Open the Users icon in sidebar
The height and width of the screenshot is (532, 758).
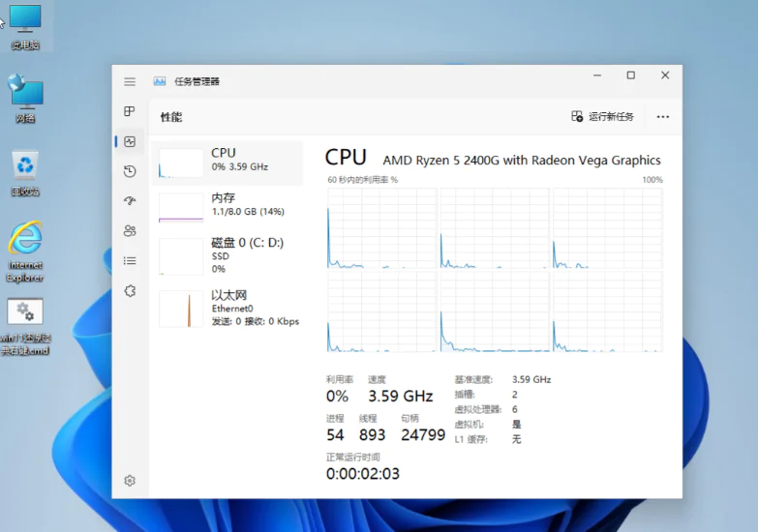tap(130, 230)
